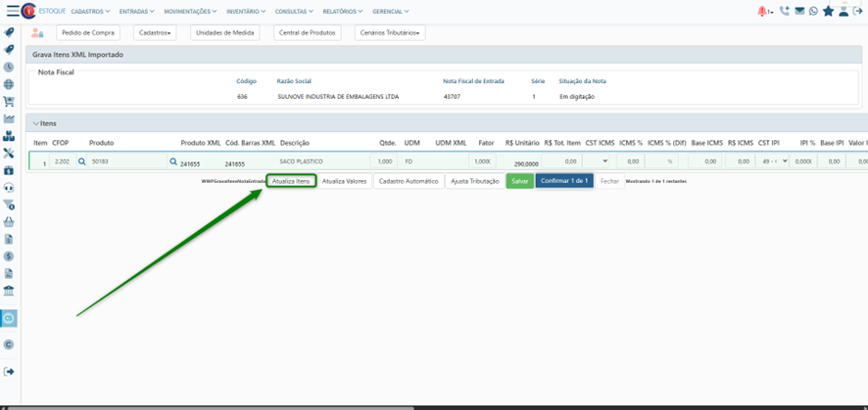Expand the Cenários Tributários dropdown
This screenshot has height=410, width=868.
(390, 32)
